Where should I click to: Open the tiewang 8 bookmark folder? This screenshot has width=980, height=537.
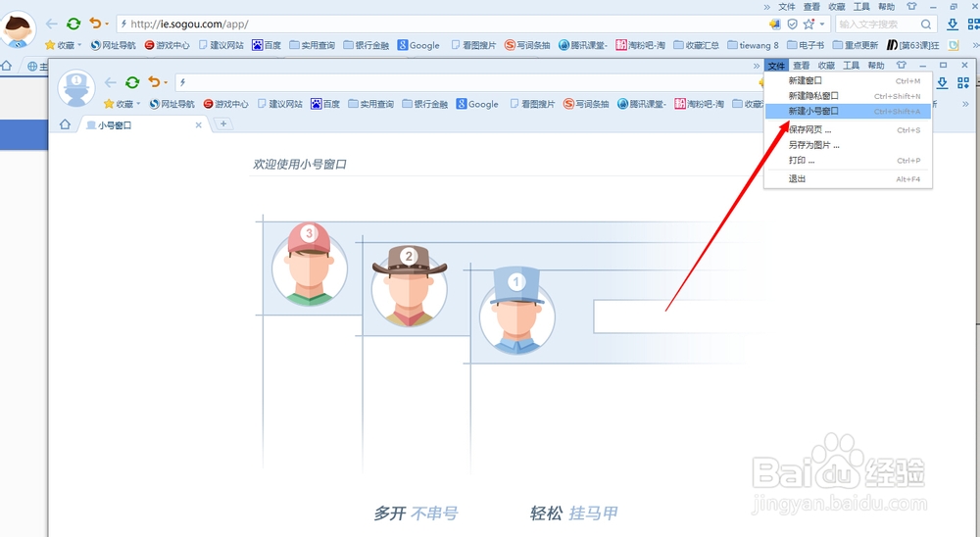pyautogui.click(x=753, y=45)
